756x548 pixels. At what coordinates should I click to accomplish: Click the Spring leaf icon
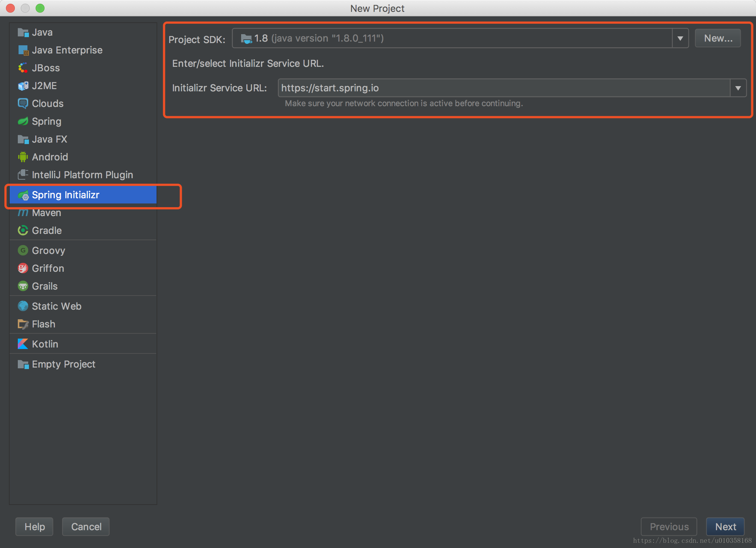pos(23,121)
